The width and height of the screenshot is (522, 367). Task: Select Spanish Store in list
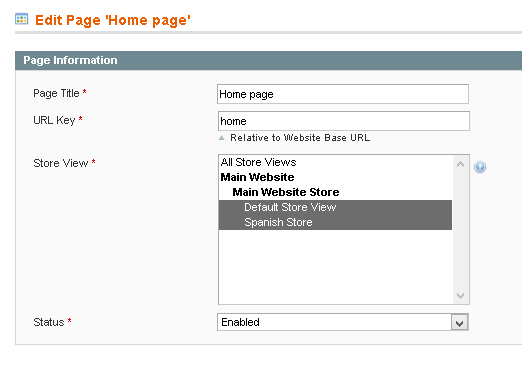335,222
